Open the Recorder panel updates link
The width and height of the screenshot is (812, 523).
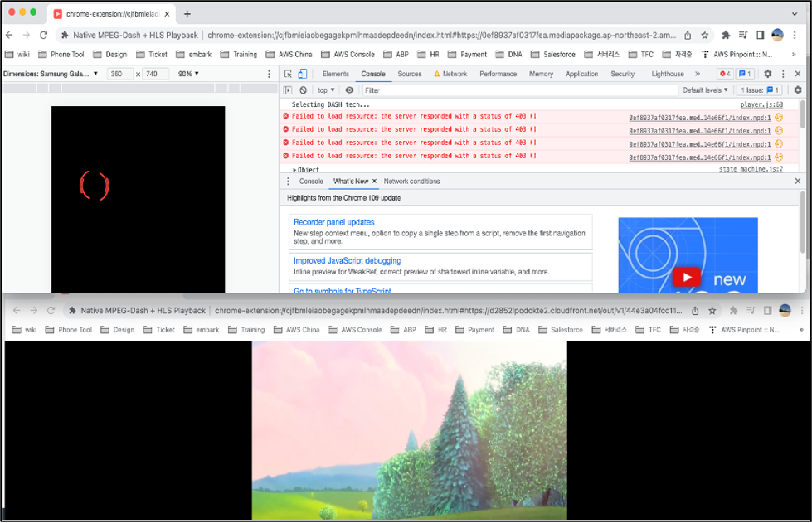click(x=334, y=222)
